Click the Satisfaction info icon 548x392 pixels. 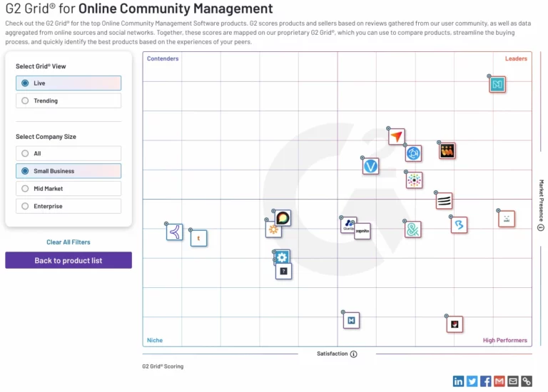354,354
